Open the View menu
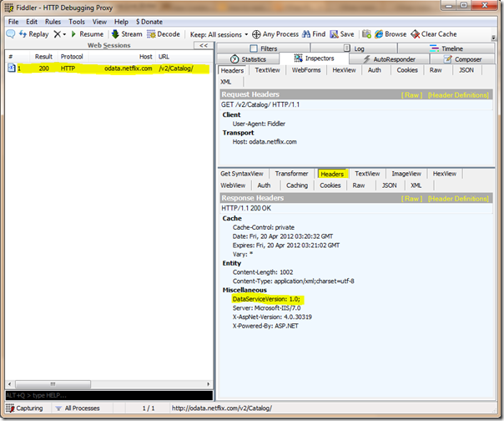504x421 pixels. point(99,22)
